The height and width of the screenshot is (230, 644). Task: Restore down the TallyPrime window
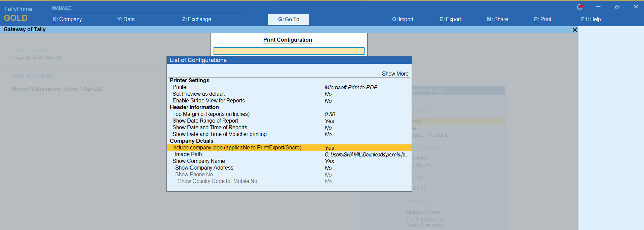coord(617,7)
